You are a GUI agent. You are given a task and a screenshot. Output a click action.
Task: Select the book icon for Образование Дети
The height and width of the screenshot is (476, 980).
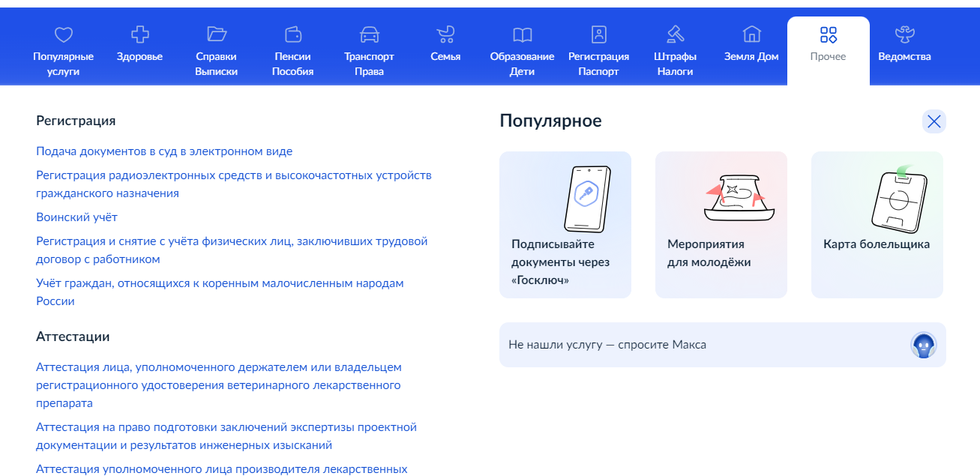tap(522, 34)
